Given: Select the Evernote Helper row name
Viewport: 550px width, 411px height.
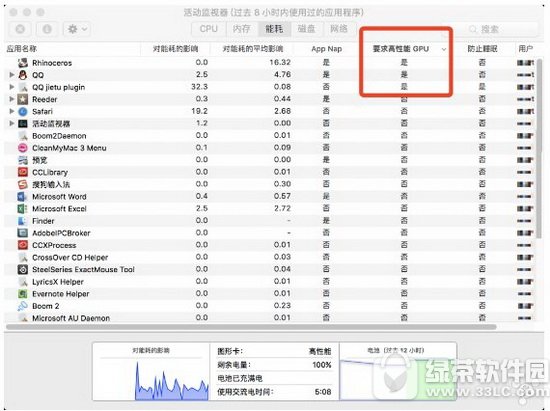Looking at the screenshot, I should point(61,294).
